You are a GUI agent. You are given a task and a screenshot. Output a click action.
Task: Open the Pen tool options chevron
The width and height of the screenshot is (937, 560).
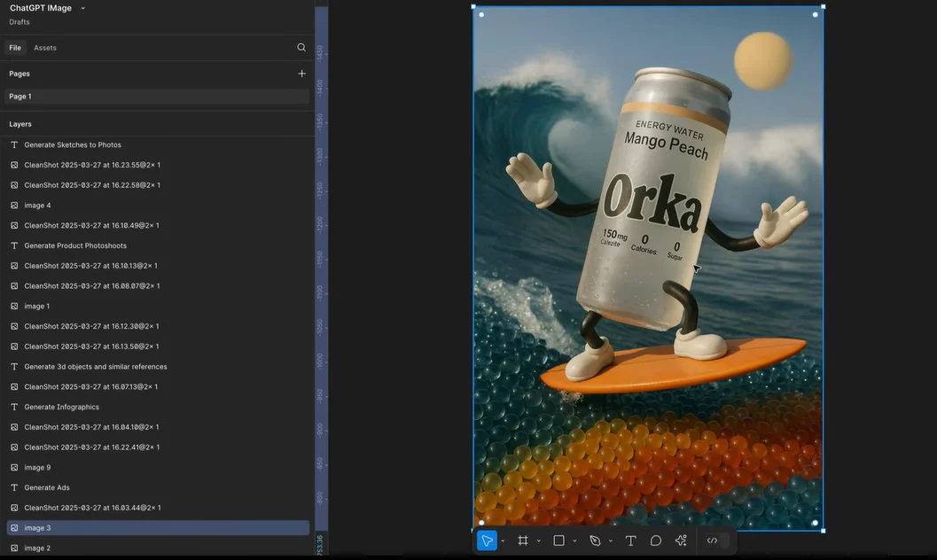tap(611, 541)
